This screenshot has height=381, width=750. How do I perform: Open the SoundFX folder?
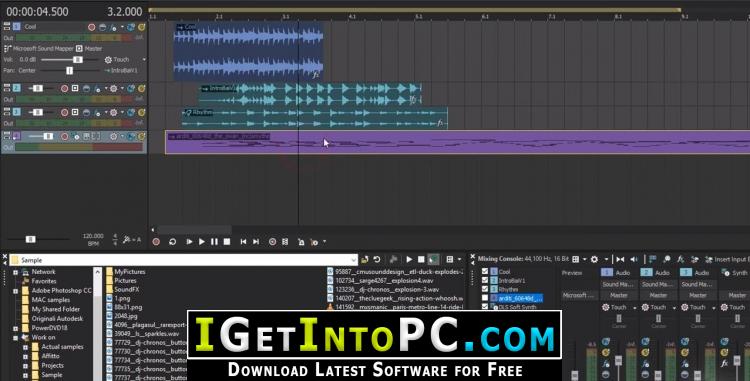click(126, 290)
